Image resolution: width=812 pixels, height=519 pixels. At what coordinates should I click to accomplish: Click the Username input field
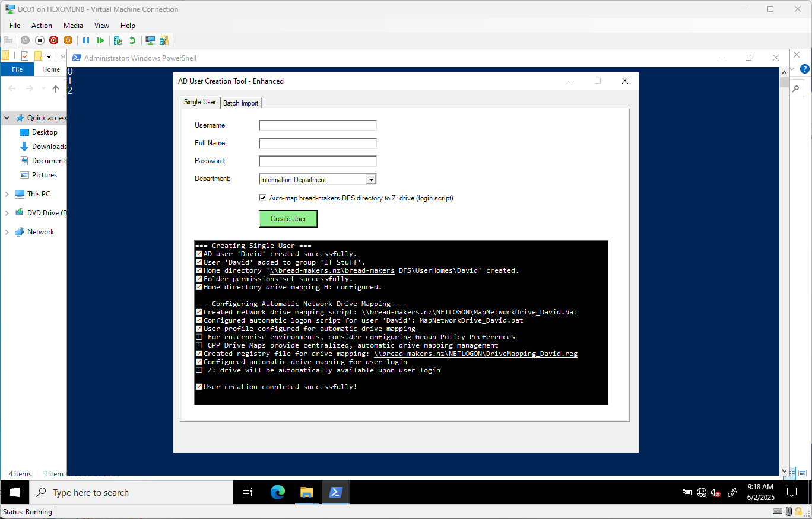(318, 126)
